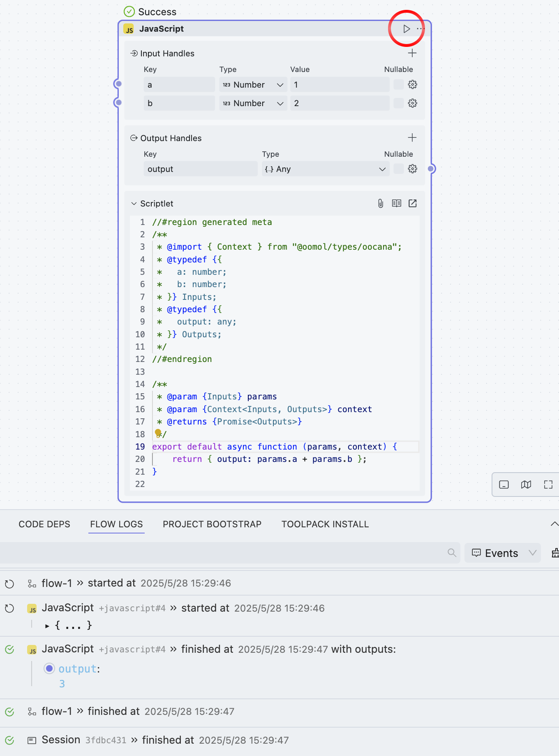Switch to the CODE DEPS tab
The image size is (559, 756).
(x=44, y=524)
